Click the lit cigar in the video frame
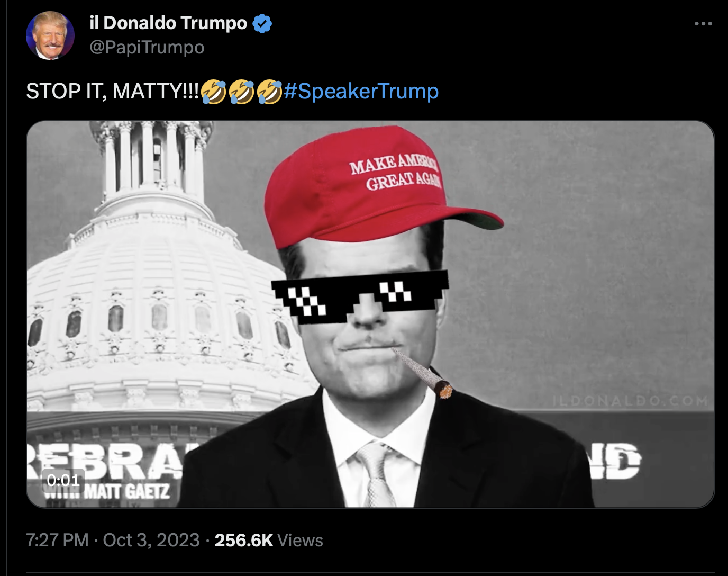The width and height of the screenshot is (728, 576). (422, 372)
